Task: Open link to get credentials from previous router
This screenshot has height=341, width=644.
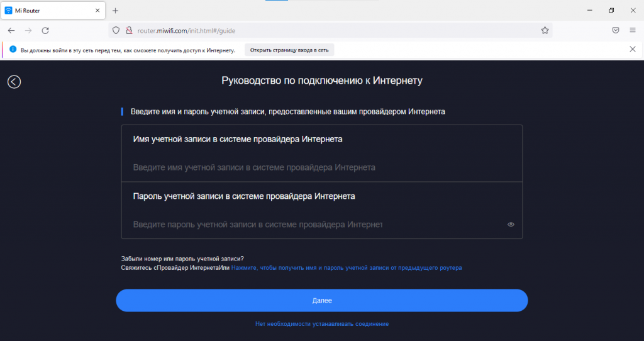Action: (347, 268)
